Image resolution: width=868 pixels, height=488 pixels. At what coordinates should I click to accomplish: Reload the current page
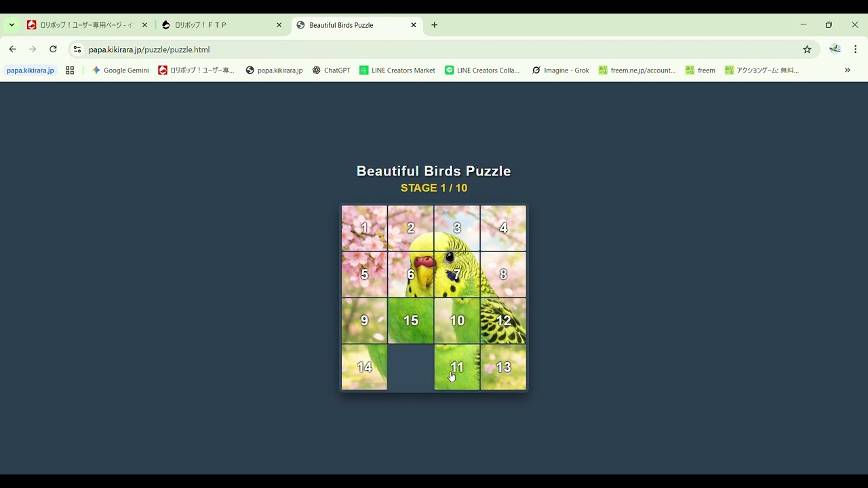53,49
